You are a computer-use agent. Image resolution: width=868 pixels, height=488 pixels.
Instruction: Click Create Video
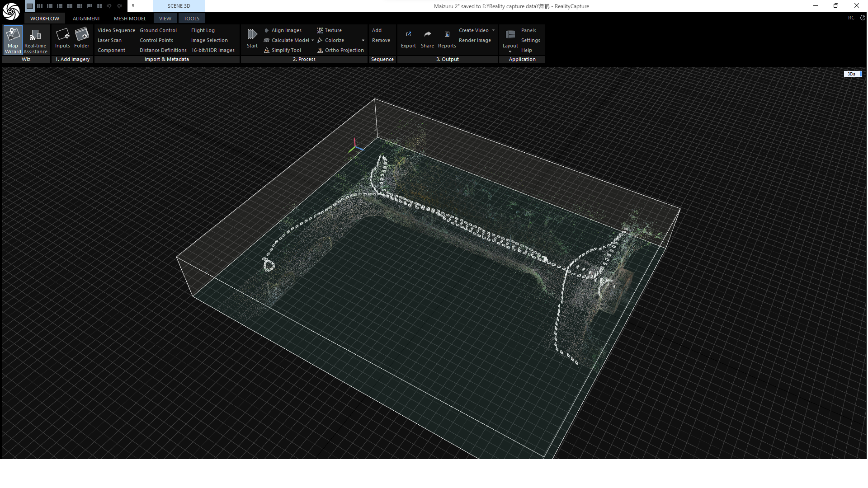coord(473,30)
